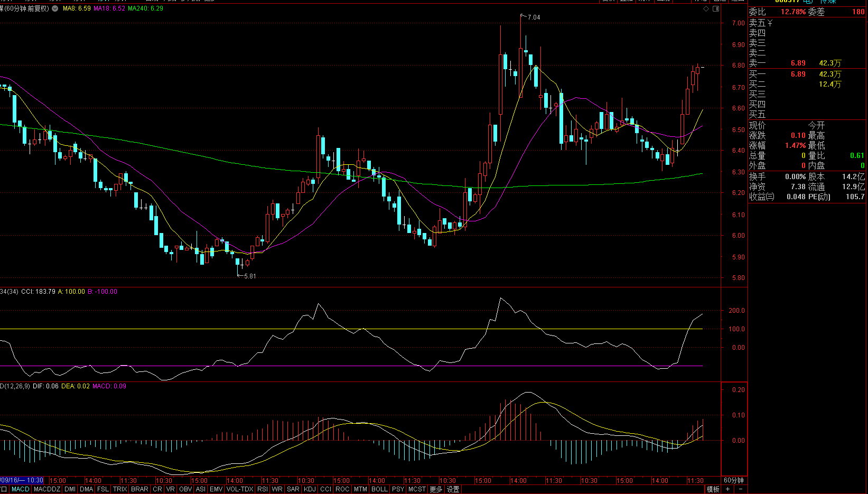Click the MA18: 6.52 moving average label
868x494 pixels.
(x=109, y=8)
